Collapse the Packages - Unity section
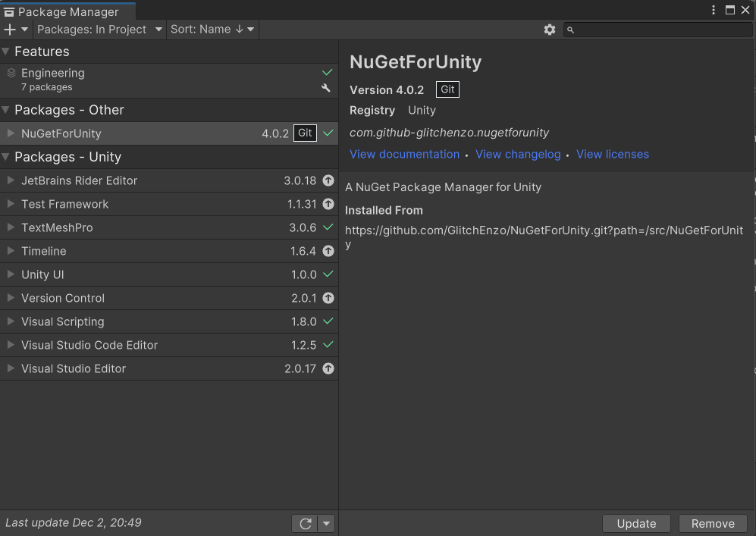The image size is (756, 536). (x=6, y=156)
